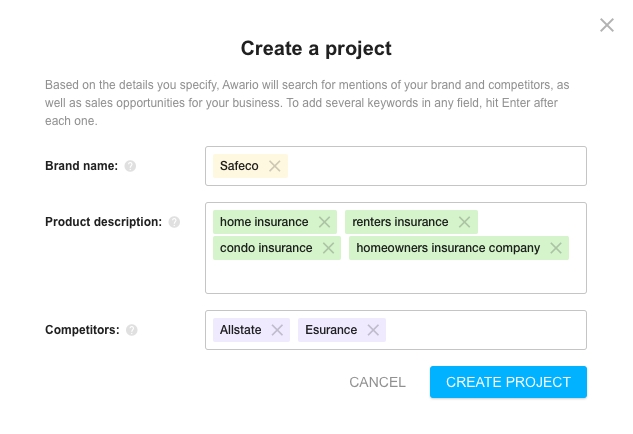This screenshot has width=633, height=434.
Task: Remove the Safeco brand tag
Action: tap(275, 166)
